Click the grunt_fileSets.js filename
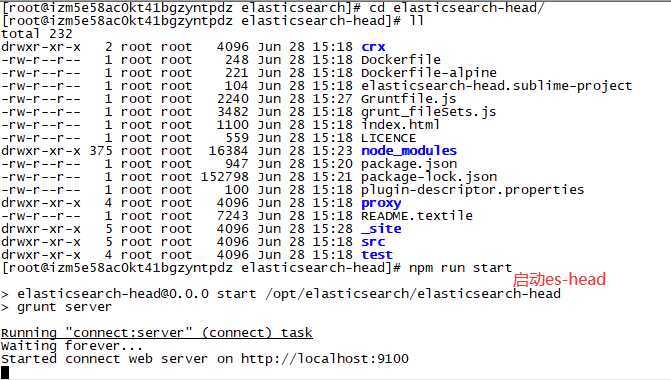The width and height of the screenshot is (671, 380). click(428, 112)
